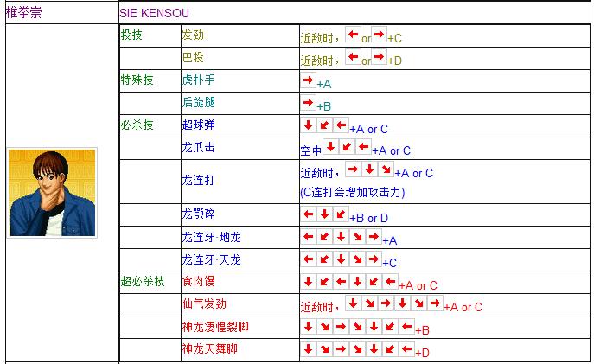Click the right arrow icon in the 龙连牙·天龙 row
The height and width of the screenshot is (364, 594).
click(374, 259)
